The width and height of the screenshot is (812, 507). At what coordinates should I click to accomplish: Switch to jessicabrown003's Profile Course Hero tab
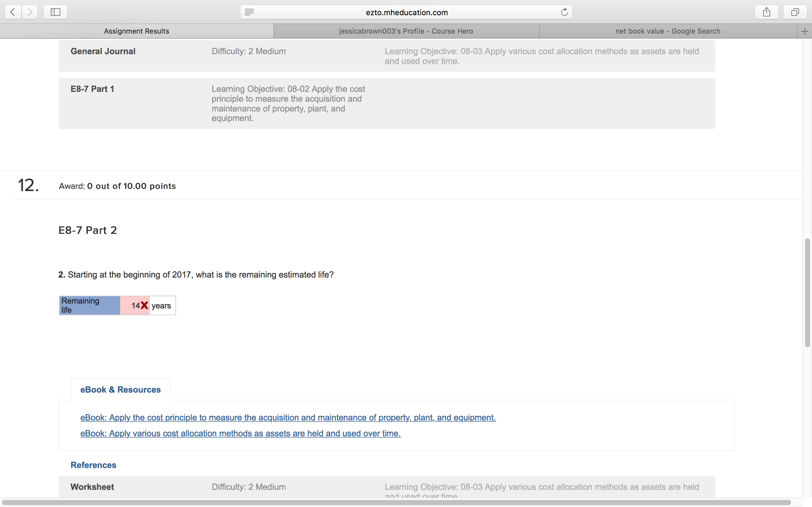click(406, 31)
